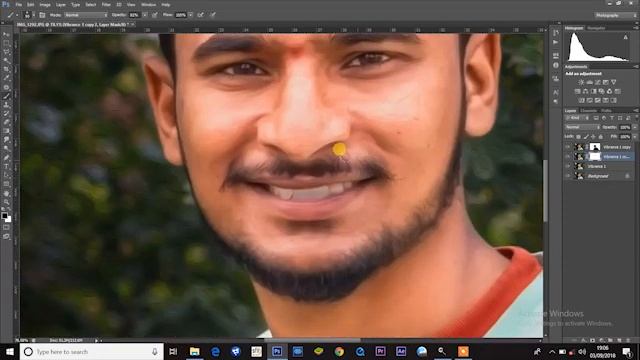
Task: Select the Eyedropper tool
Action: [6, 78]
